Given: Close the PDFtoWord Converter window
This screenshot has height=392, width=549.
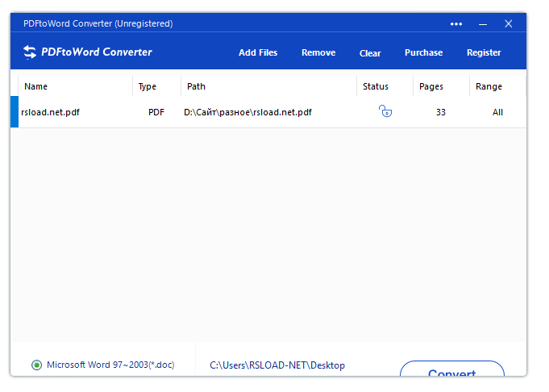Looking at the screenshot, I should (509, 23).
